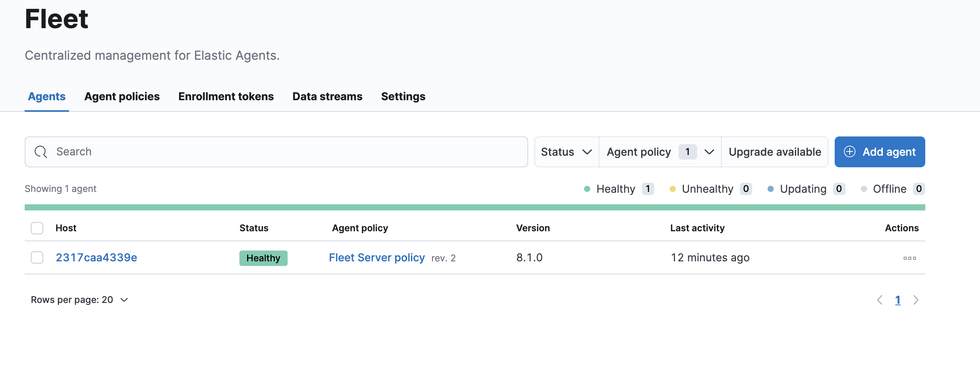The height and width of the screenshot is (387, 980).
Task: Switch to the Agent policies tab
Action: [122, 96]
